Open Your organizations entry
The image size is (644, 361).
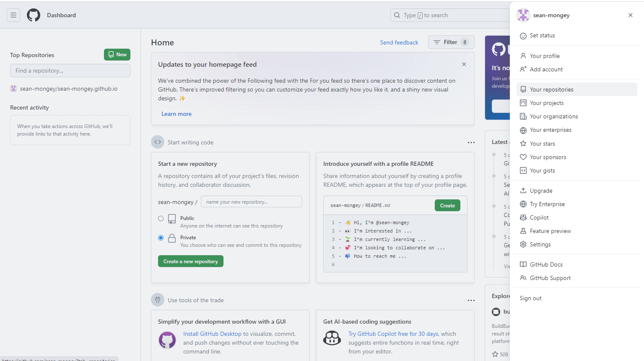click(x=577, y=116)
